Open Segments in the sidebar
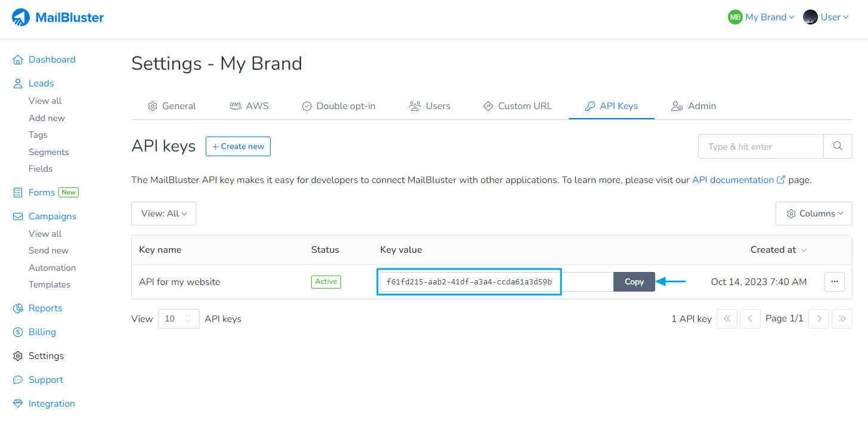This screenshot has width=868, height=421. [x=49, y=152]
